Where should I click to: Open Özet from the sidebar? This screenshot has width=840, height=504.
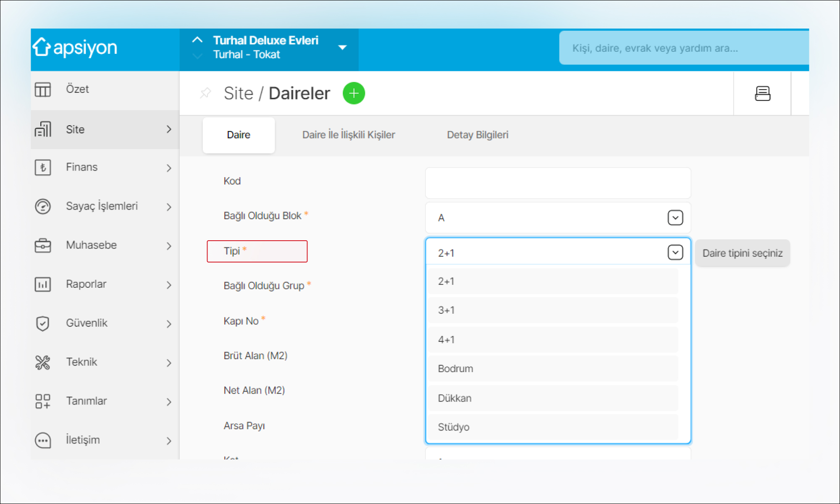pos(77,89)
